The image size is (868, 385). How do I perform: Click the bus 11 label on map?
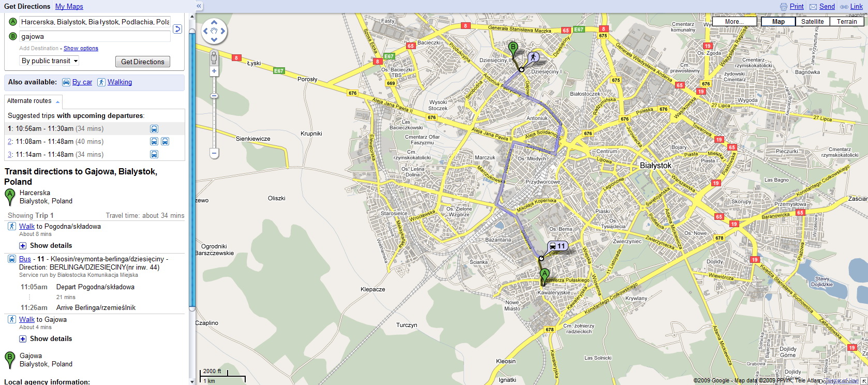[x=558, y=246]
